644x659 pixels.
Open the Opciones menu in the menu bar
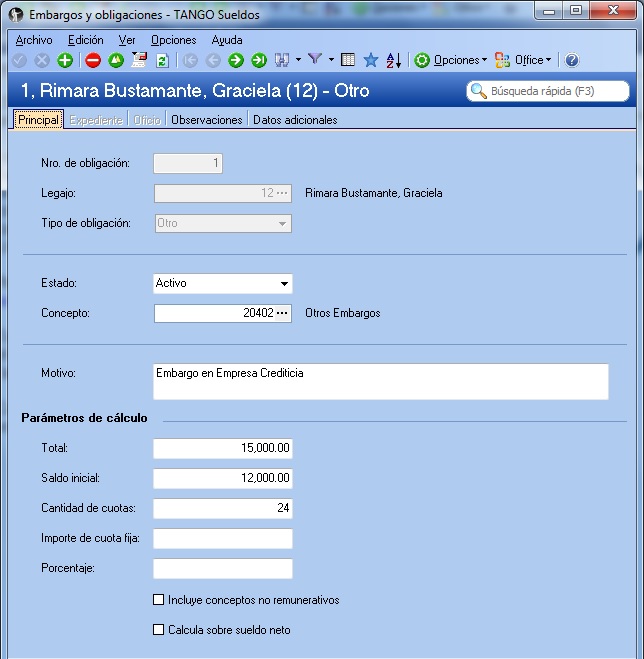pos(174,40)
